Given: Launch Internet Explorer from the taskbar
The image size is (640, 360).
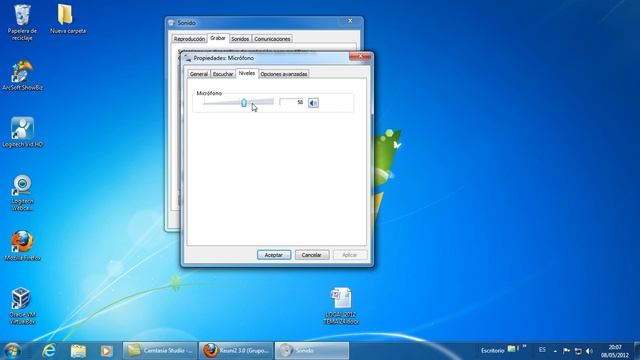Looking at the screenshot, I should click(x=49, y=351).
